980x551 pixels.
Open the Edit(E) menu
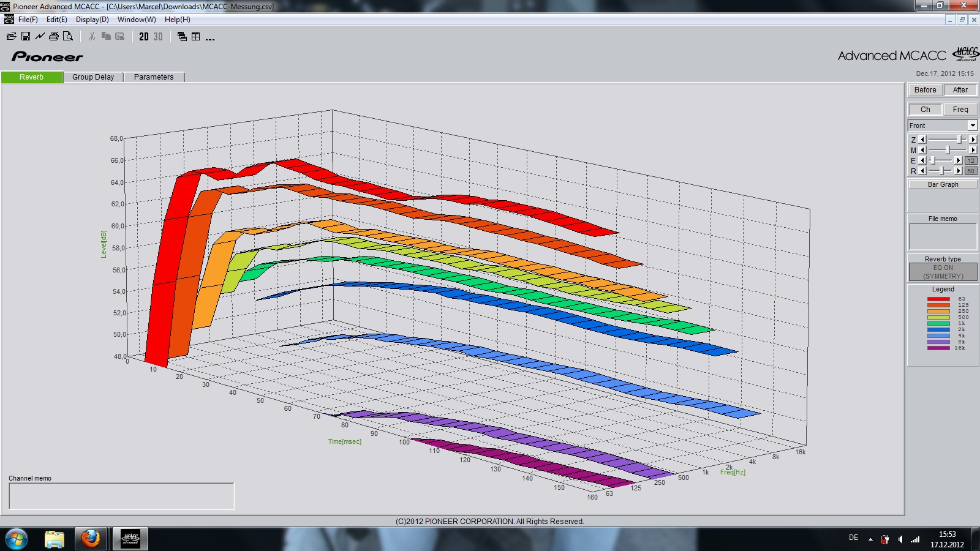pos(57,20)
